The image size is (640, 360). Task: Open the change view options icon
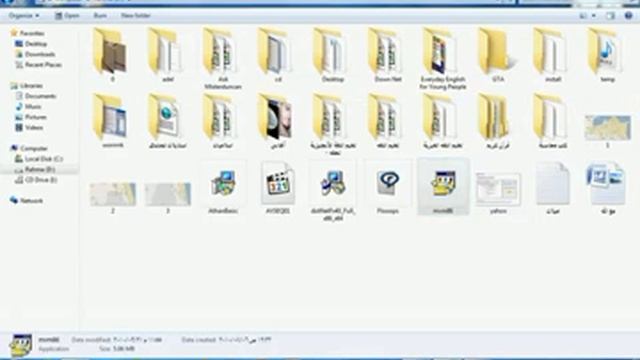click(x=583, y=16)
